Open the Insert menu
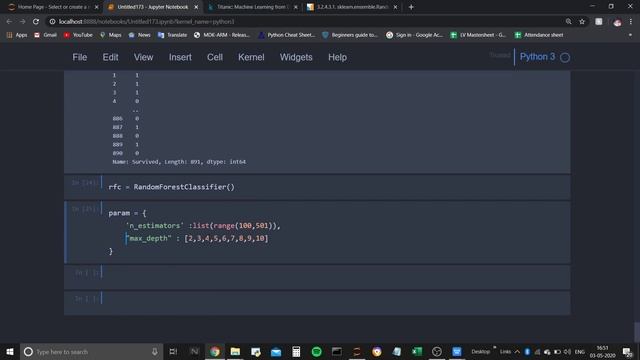This screenshot has height=360, width=640. coord(180,57)
